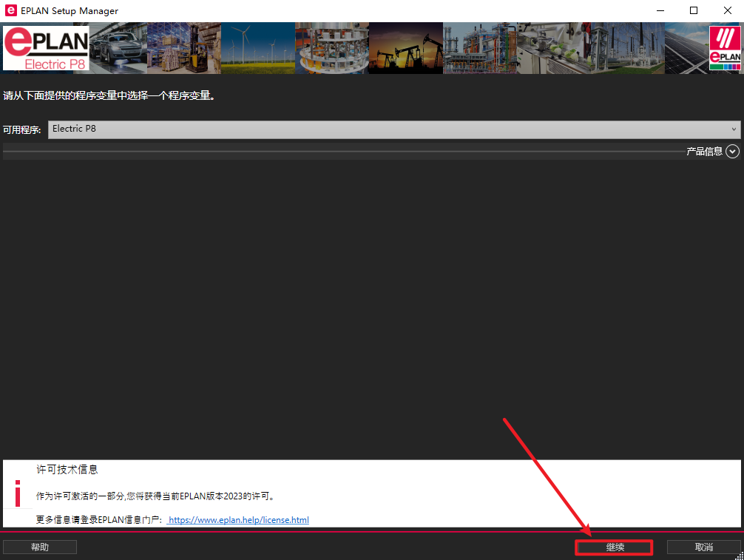Click the resize grip in bottom-right corner
This screenshot has height=560, width=744.
point(739,555)
